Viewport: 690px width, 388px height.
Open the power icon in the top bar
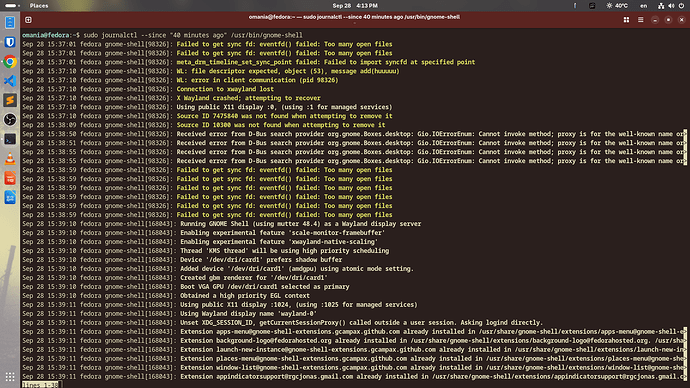coord(681,6)
